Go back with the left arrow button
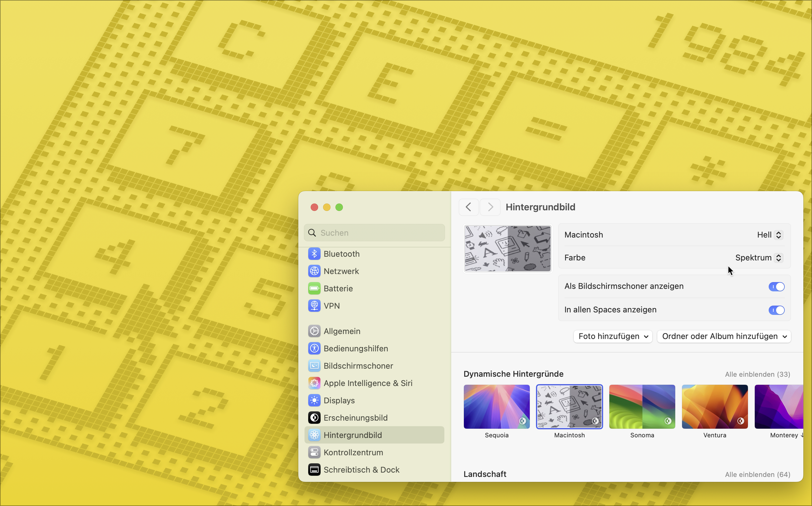812x506 pixels. 469,207
